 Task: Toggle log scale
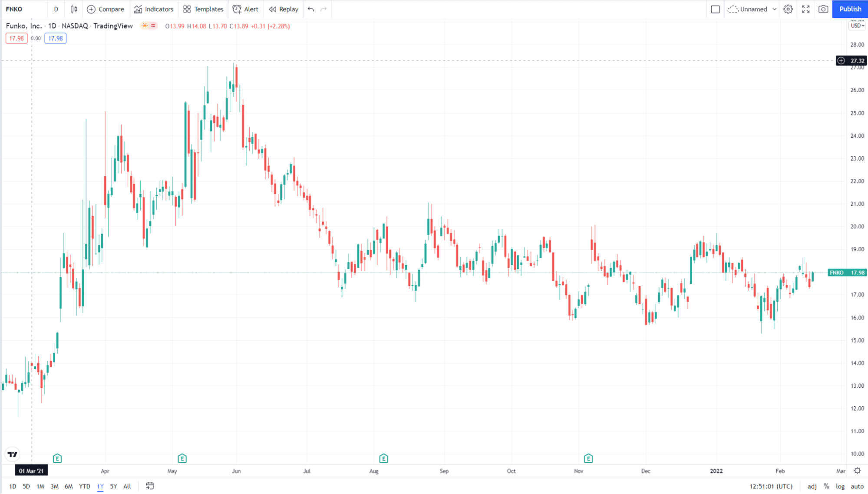click(x=840, y=486)
